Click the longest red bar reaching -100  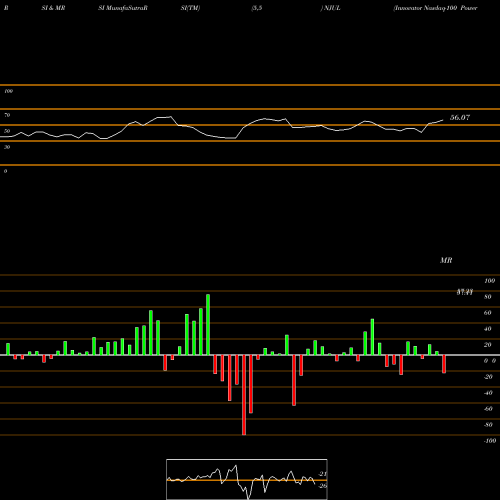[244, 395]
